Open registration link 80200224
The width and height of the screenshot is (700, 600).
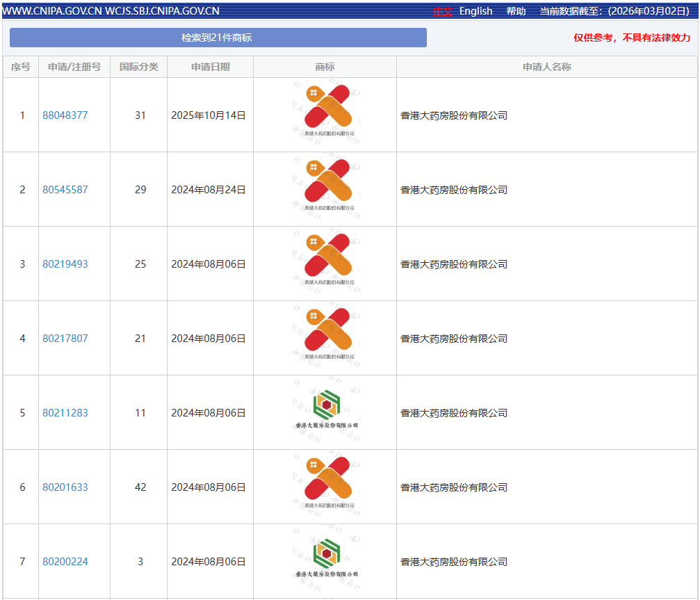[65, 562]
